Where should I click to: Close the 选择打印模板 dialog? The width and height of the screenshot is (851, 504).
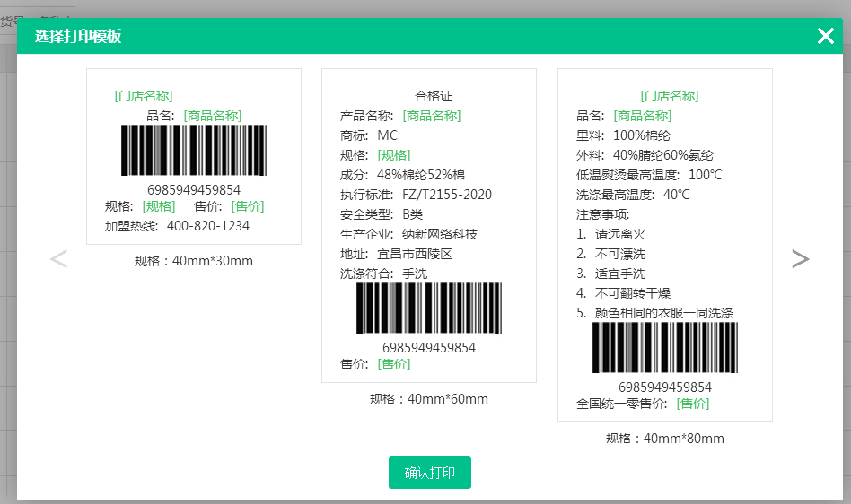tap(825, 36)
